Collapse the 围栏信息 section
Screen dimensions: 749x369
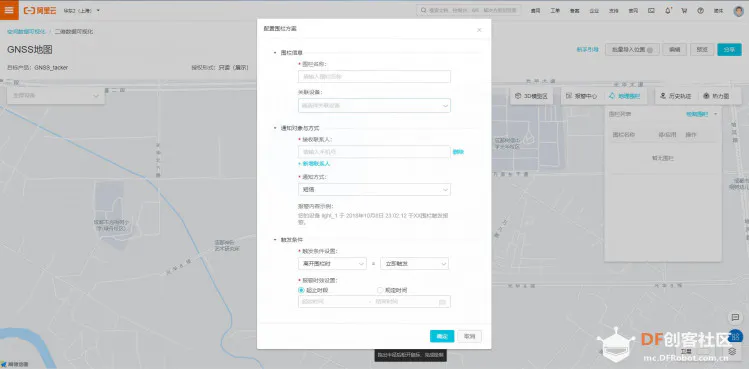pyautogui.click(x=275, y=53)
